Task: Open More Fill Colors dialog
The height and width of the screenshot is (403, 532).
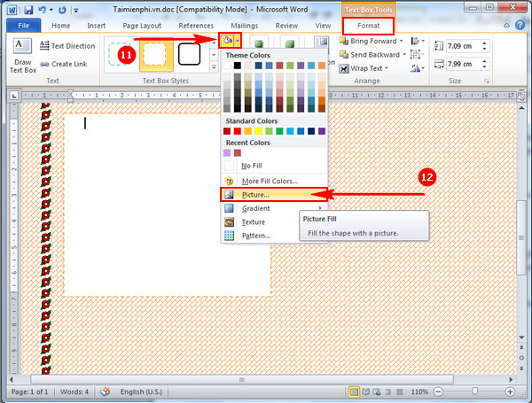Action: (x=270, y=181)
